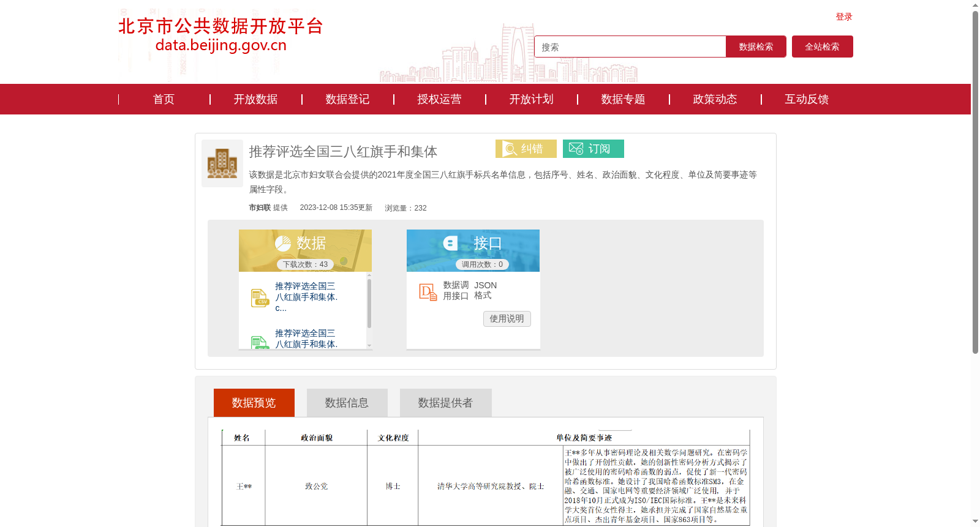Switch to the 数据信息 tab

pyautogui.click(x=347, y=403)
